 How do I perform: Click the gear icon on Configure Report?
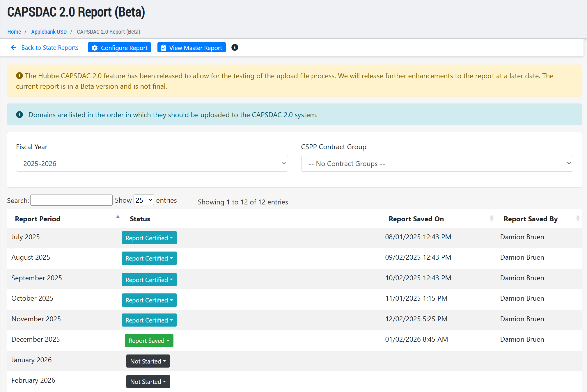[x=95, y=48]
